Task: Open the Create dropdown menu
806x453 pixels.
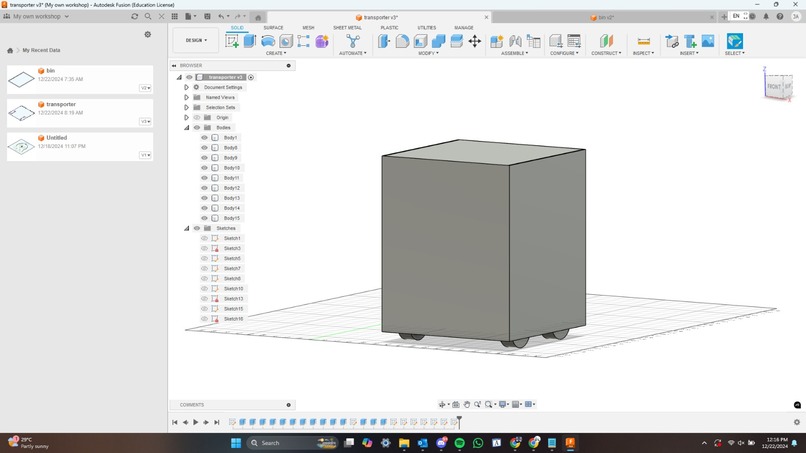Action: tap(276, 53)
